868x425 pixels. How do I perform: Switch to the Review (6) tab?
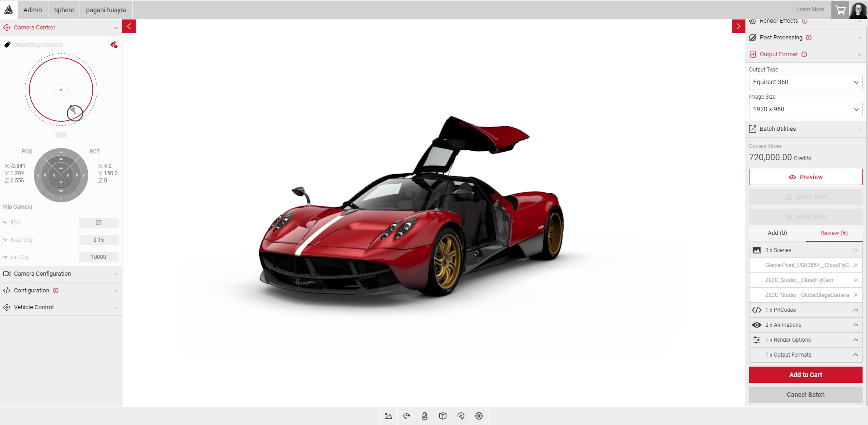834,233
